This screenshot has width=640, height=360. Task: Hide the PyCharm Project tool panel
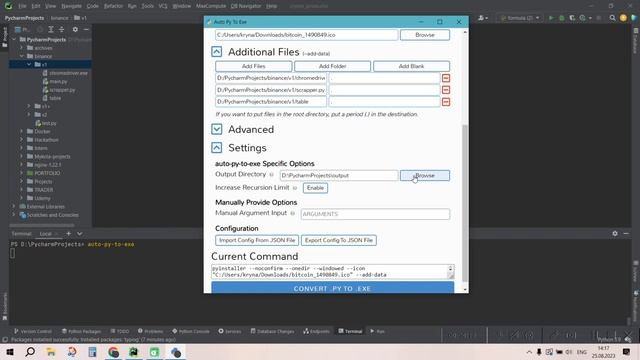click(86, 29)
